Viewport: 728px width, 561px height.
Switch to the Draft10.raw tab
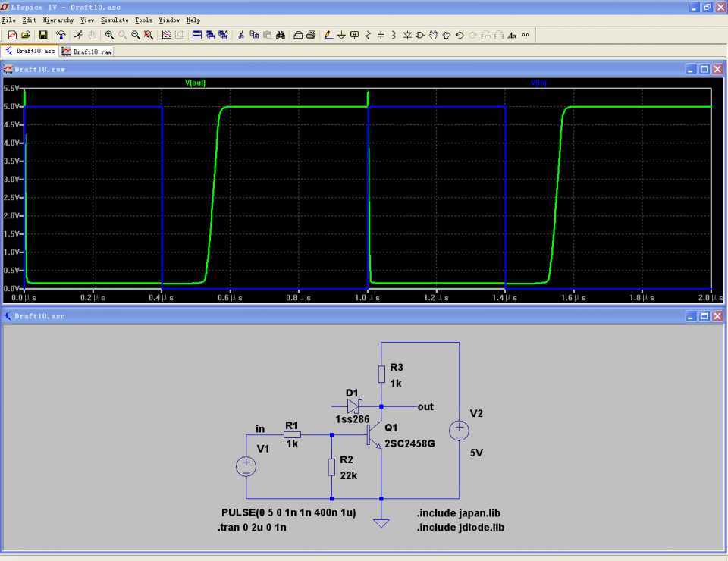click(x=87, y=52)
